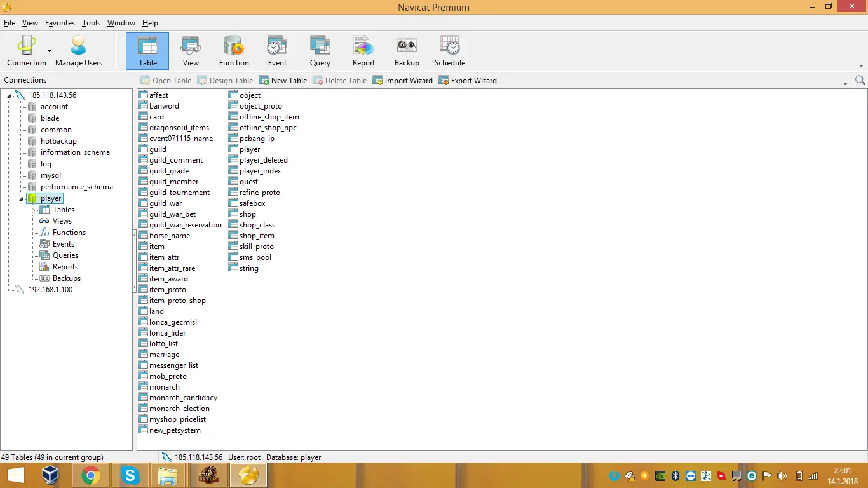868x488 pixels.
Task: Select the common database
Action: click(x=56, y=130)
